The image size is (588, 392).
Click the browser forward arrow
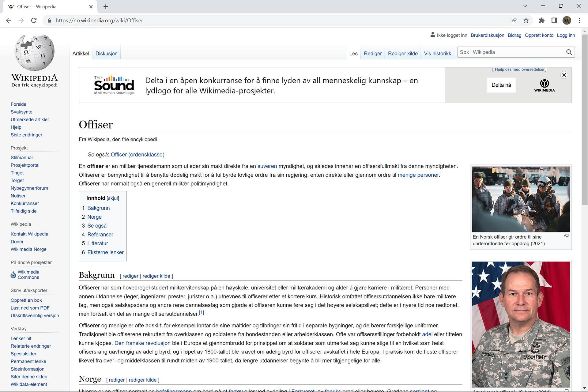(x=21, y=21)
